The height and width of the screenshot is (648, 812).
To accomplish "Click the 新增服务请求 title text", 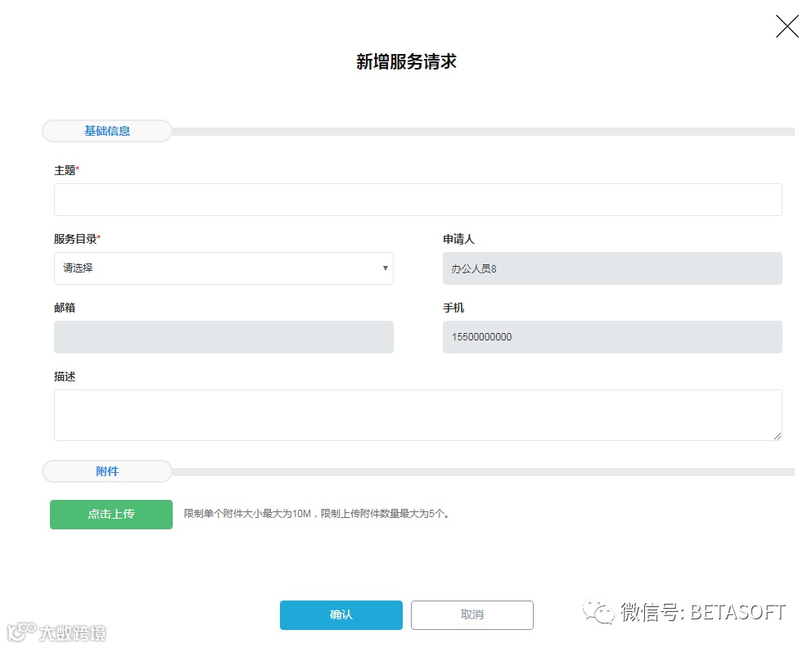I will 407,61.
